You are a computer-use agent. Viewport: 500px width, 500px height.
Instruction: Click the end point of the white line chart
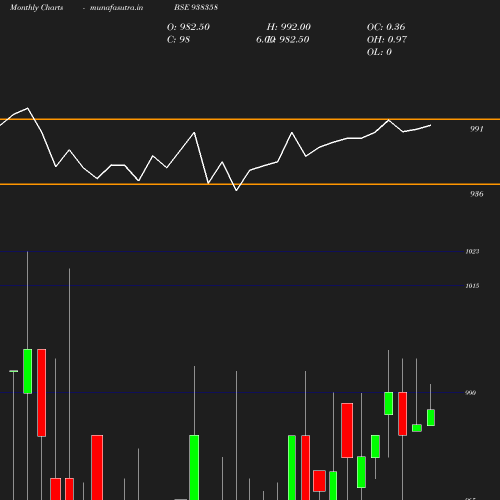point(431,125)
